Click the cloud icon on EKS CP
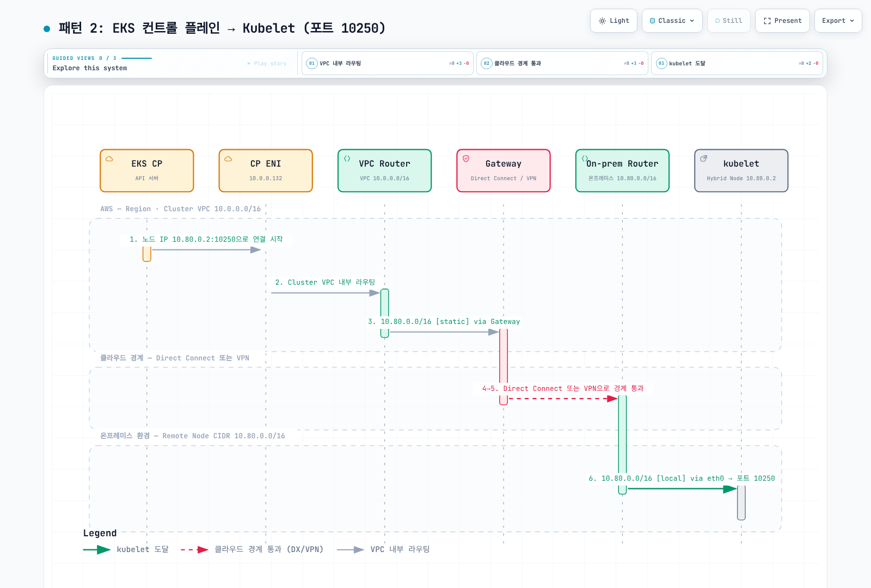871x588 pixels. pos(109,159)
